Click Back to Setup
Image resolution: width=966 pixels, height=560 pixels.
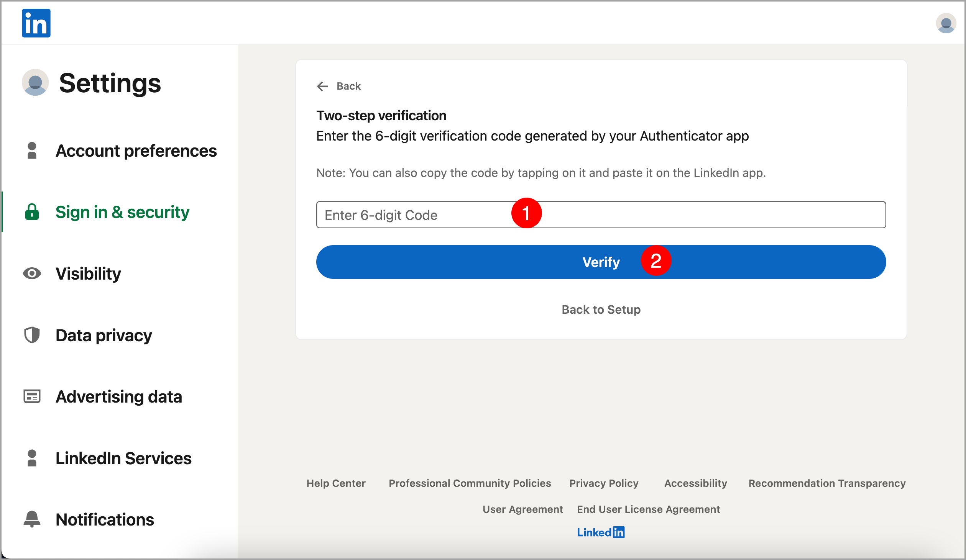click(601, 309)
